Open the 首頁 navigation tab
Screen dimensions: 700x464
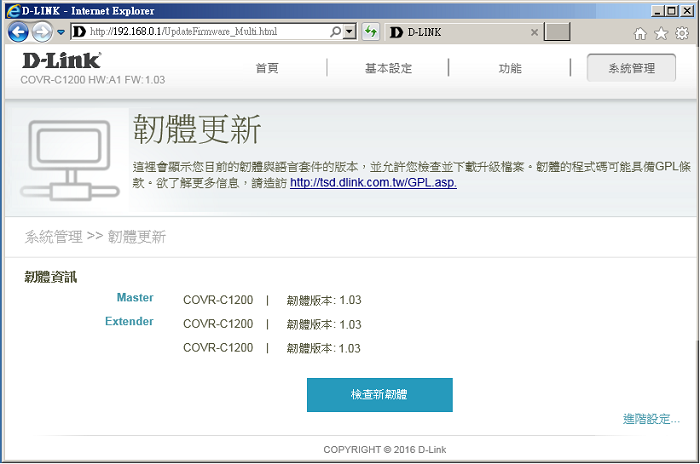[267, 68]
